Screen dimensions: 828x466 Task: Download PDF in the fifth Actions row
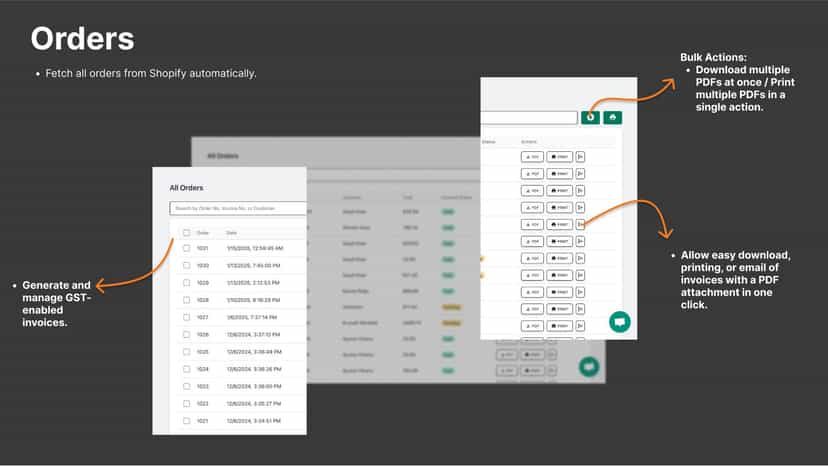[x=532, y=225]
